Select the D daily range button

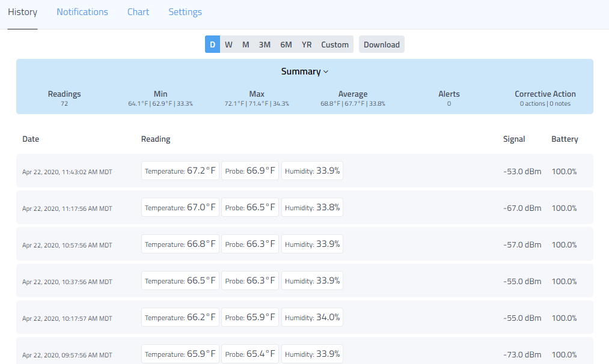[x=212, y=44]
